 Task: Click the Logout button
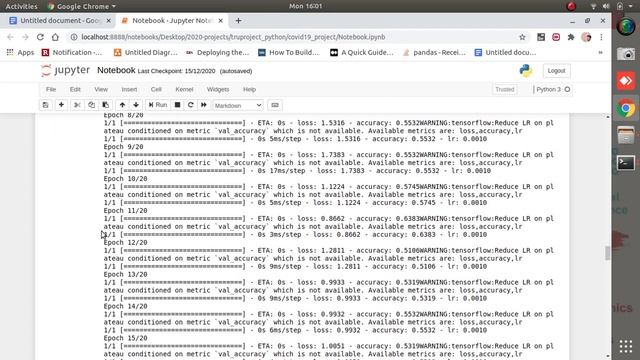[556, 71]
